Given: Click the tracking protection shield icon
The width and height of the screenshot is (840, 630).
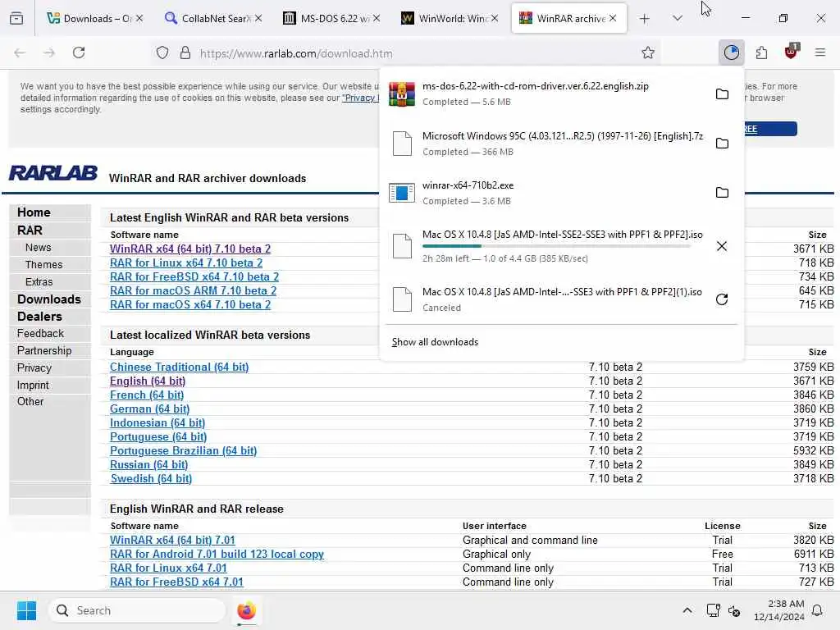Looking at the screenshot, I should pos(162,52).
